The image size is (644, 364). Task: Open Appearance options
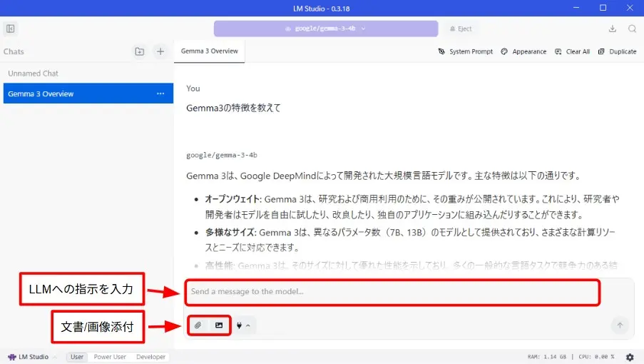(x=523, y=51)
